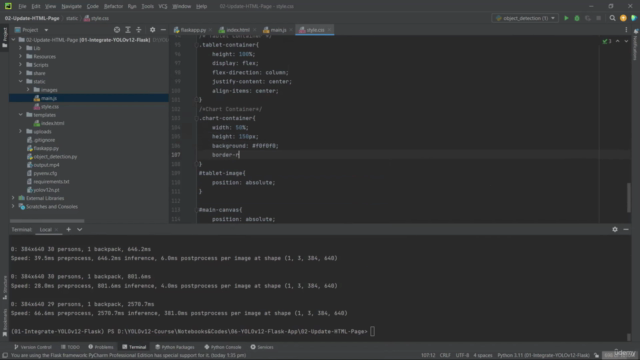Run the object_detection configuration
The width and height of the screenshot is (640, 360).
pyautogui.click(x=566, y=18)
